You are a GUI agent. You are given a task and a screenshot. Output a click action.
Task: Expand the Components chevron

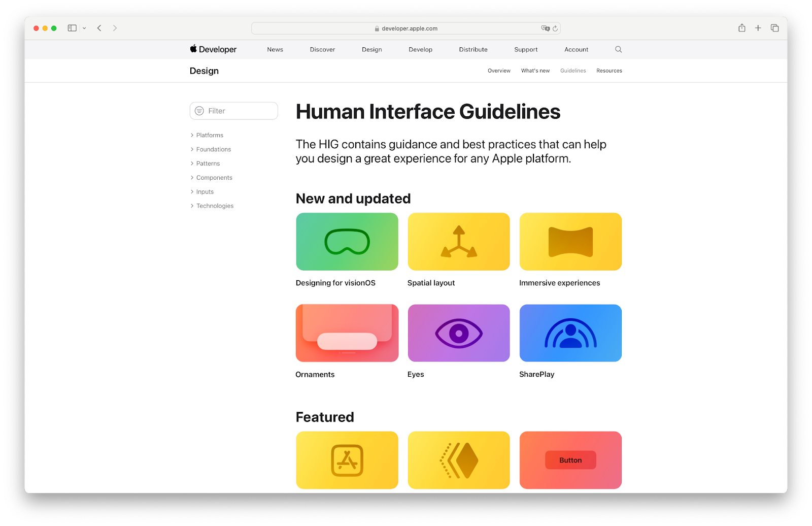(192, 178)
